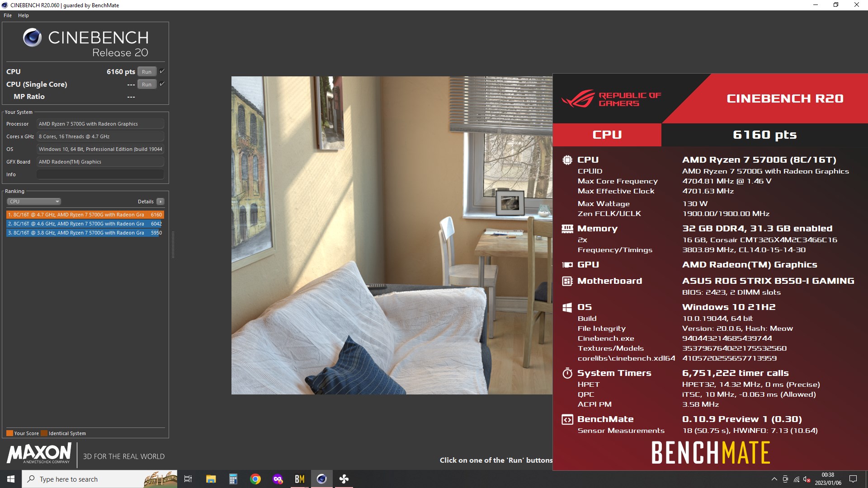Open the notification center

(x=853, y=479)
